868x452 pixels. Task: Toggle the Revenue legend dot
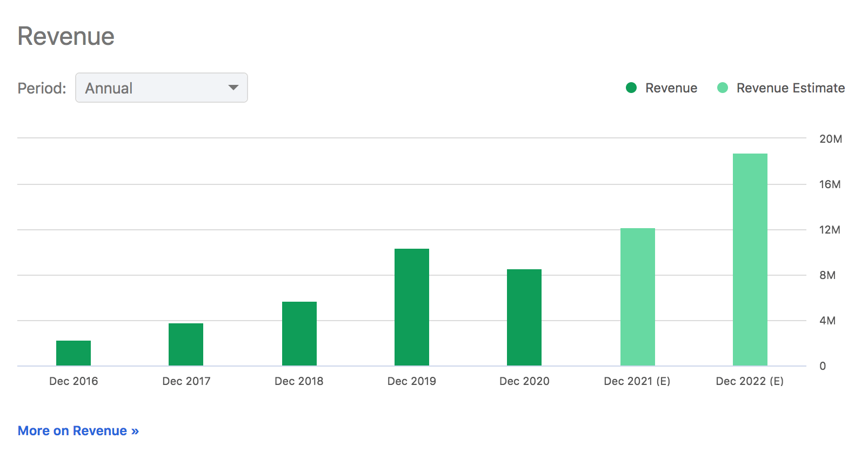tap(631, 88)
